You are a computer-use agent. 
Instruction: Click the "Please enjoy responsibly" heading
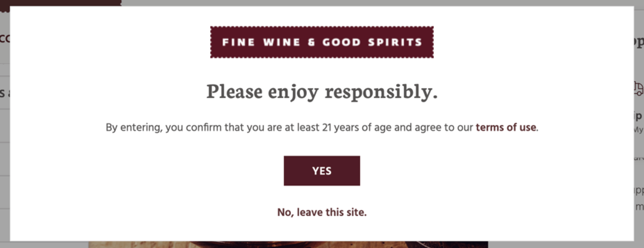[322, 91]
